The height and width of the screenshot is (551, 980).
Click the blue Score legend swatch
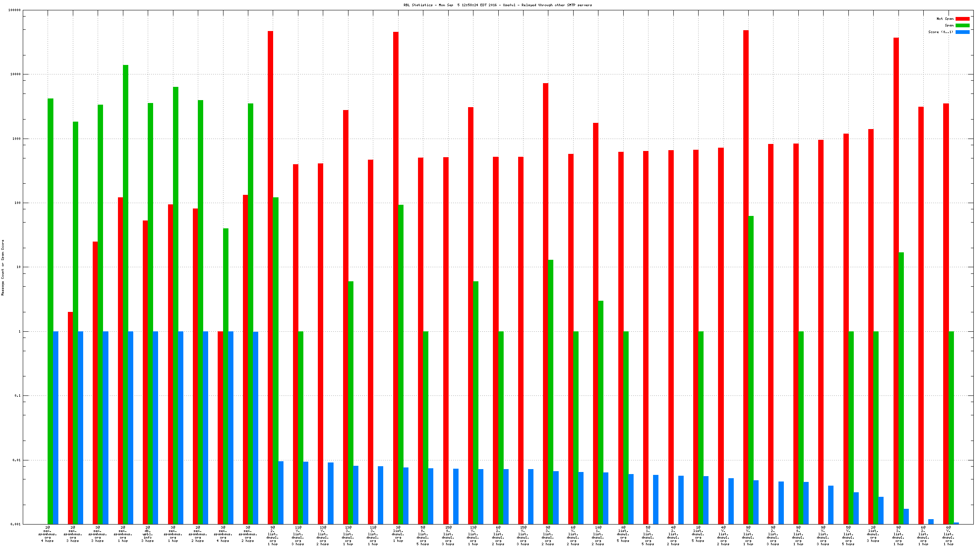(962, 32)
